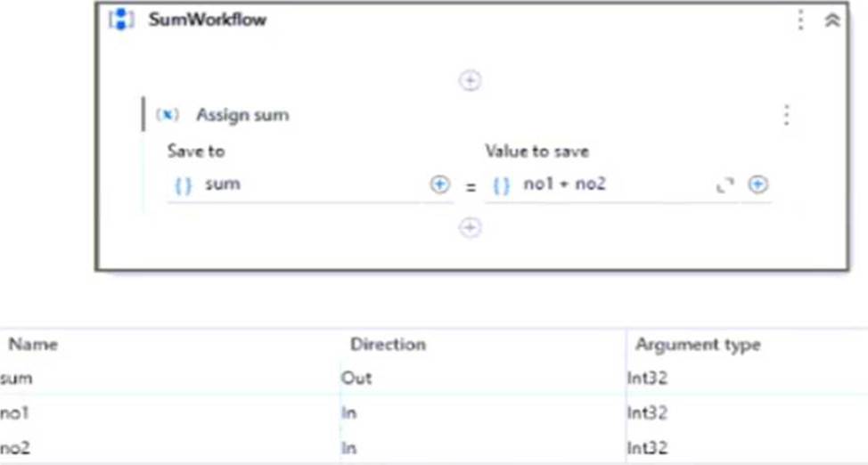Image resolution: width=868 pixels, height=465 pixels.
Task: Open the Assign sum three-dot options menu
Action: (787, 115)
